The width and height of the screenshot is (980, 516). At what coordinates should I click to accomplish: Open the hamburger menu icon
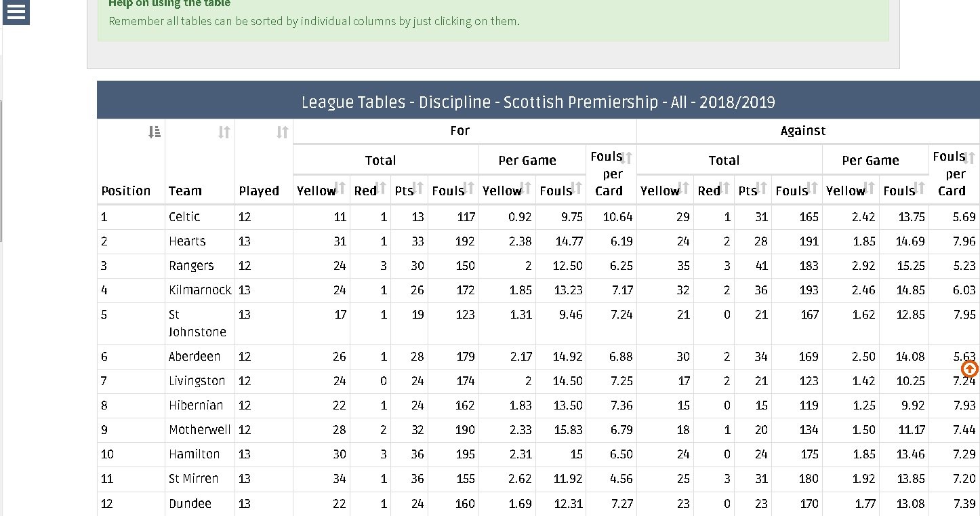coord(16,12)
